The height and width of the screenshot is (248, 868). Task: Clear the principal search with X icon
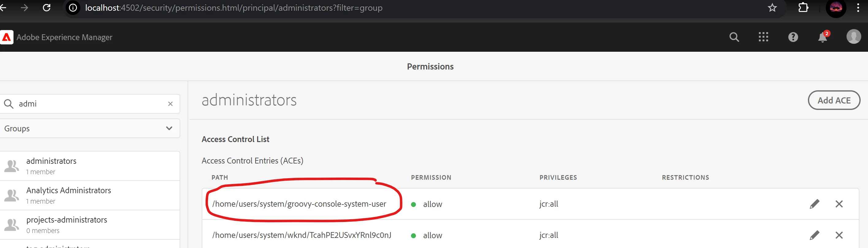coord(170,104)
